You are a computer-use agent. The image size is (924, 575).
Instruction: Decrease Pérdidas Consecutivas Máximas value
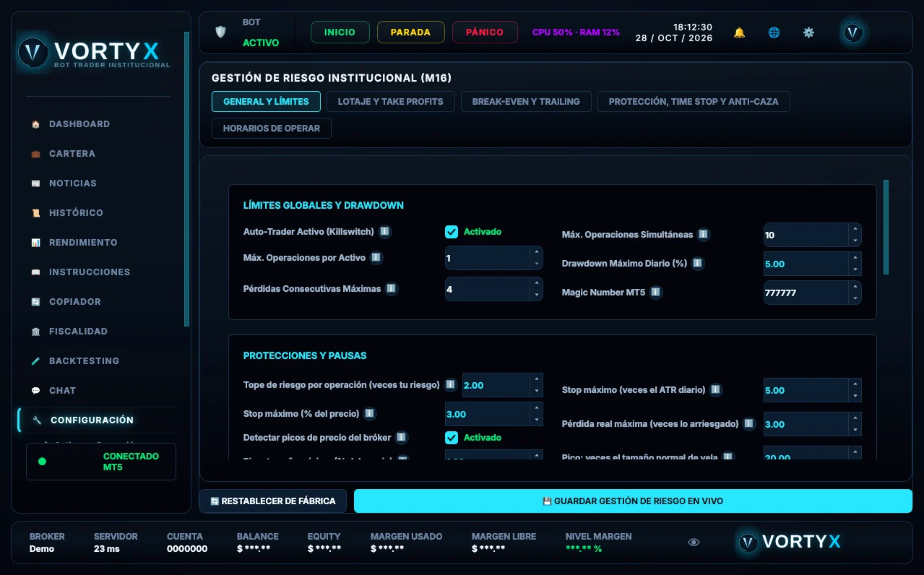click(x=536, y=295)
